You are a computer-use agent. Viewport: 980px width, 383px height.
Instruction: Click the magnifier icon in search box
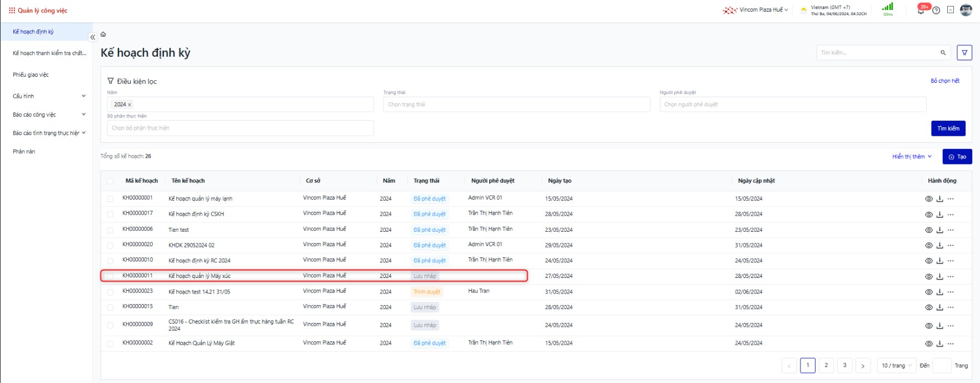(x=943, y=53)
